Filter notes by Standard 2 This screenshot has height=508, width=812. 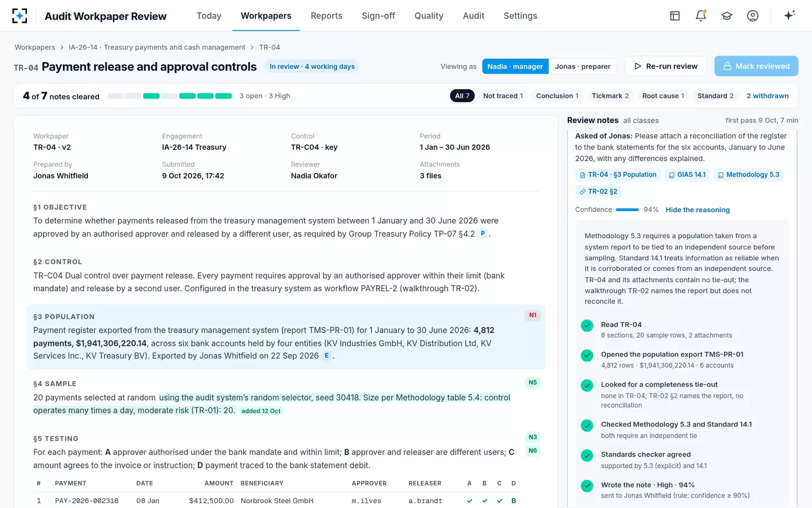(716, 96)
